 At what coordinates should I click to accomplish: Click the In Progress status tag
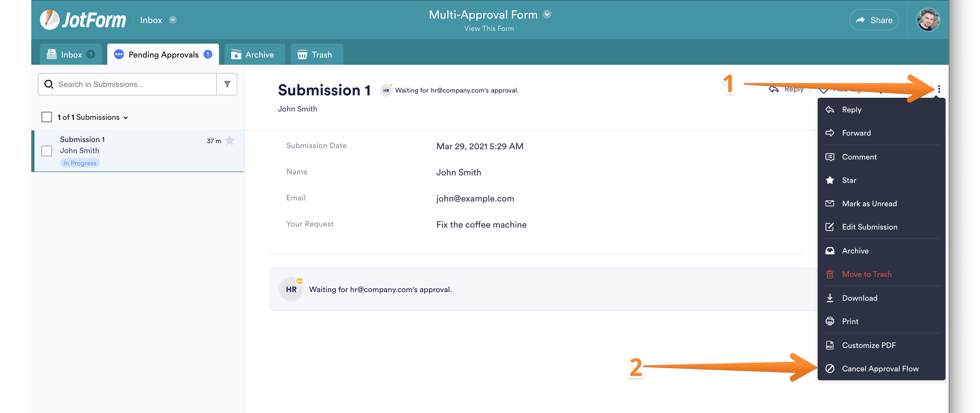(80, 163)
